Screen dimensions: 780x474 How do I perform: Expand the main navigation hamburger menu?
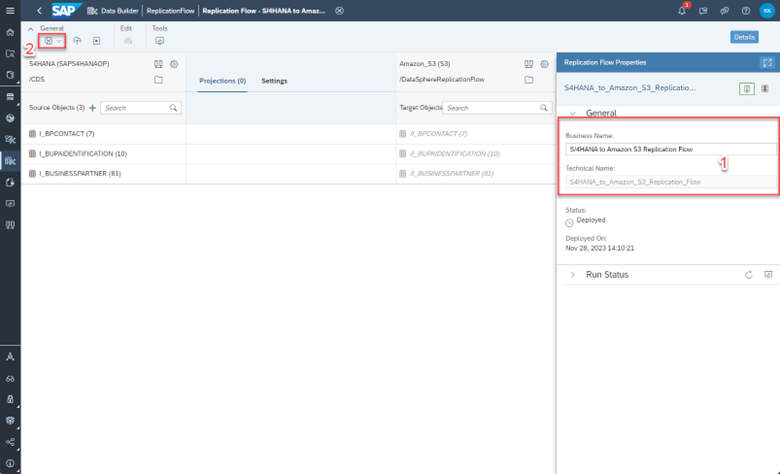pos(10,10)
